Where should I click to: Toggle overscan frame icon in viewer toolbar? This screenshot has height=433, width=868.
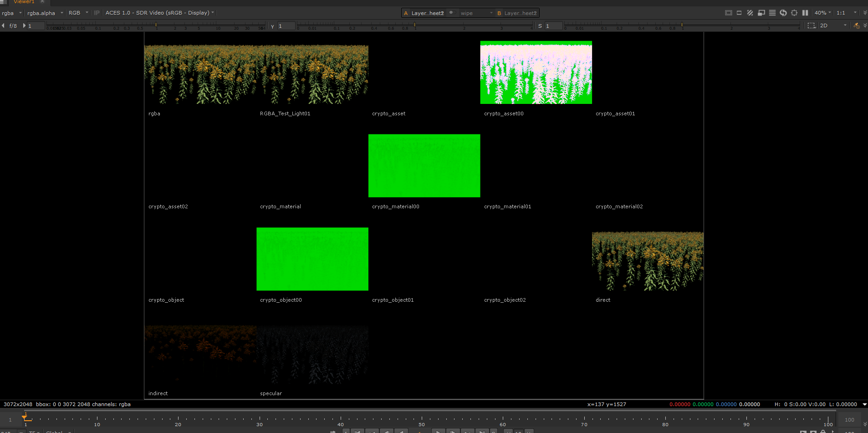click(729, 13)
